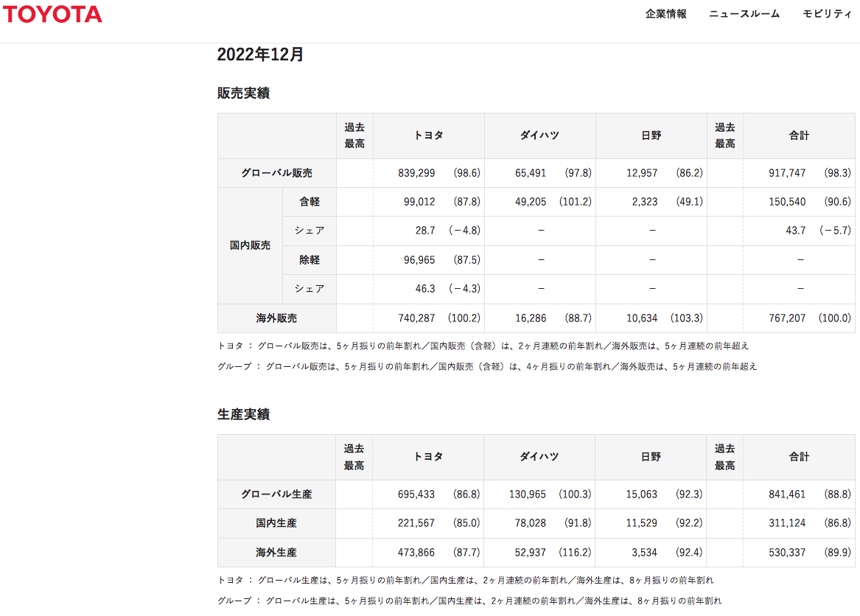Click Hino global production value 15,063
This screenshot has width=860, height=616.
[642, 494]
